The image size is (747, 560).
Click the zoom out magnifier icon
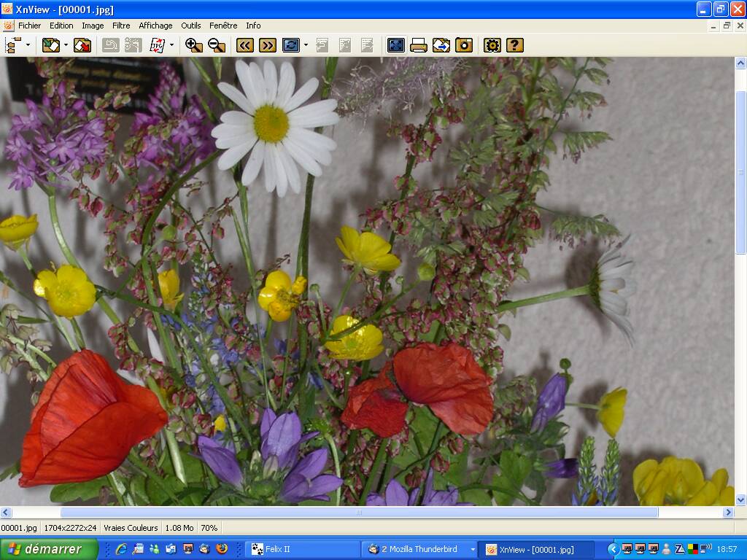pos(217,45)
